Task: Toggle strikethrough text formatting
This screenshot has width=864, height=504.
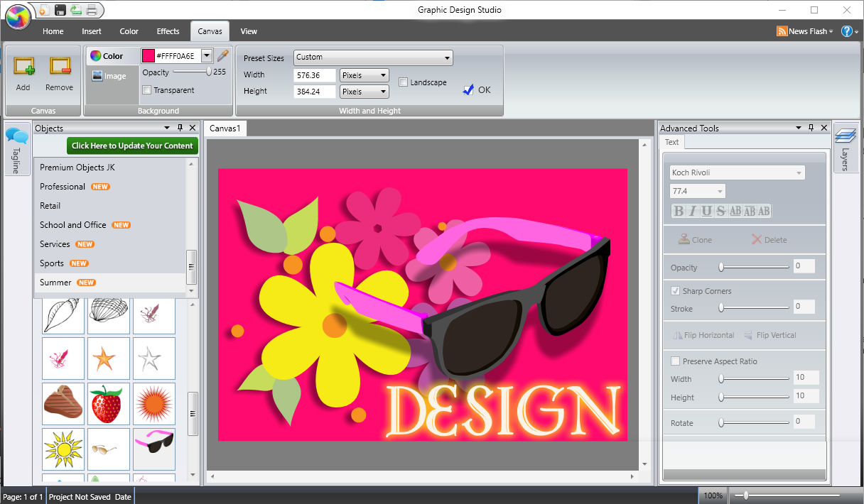Action: tap(721, 211)
